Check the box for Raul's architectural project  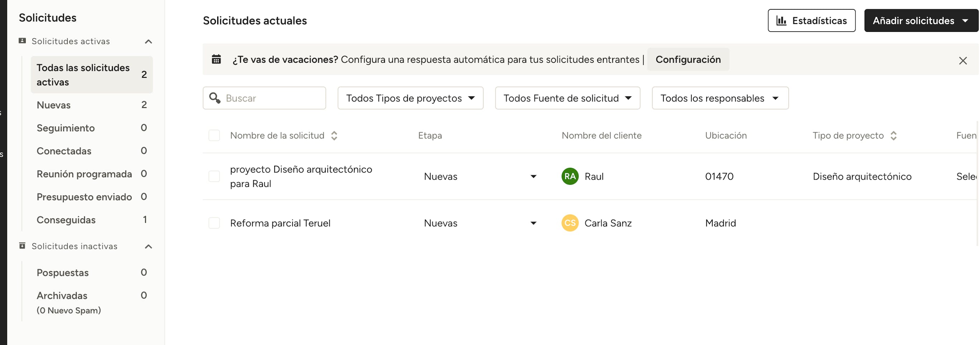[x=214, y=176]
